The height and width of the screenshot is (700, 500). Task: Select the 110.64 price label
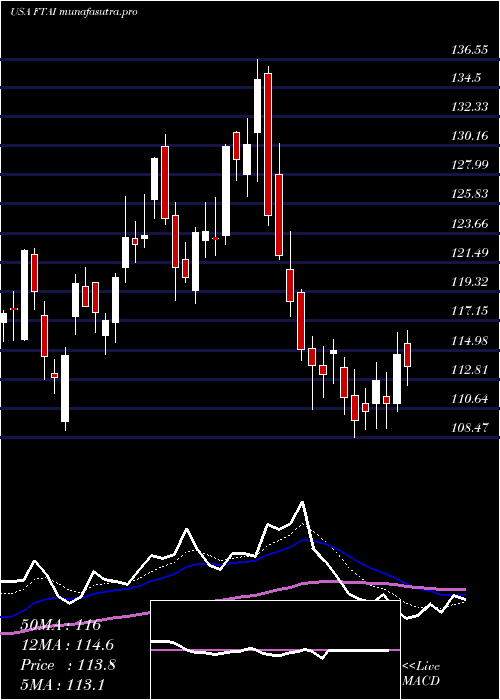470,399
